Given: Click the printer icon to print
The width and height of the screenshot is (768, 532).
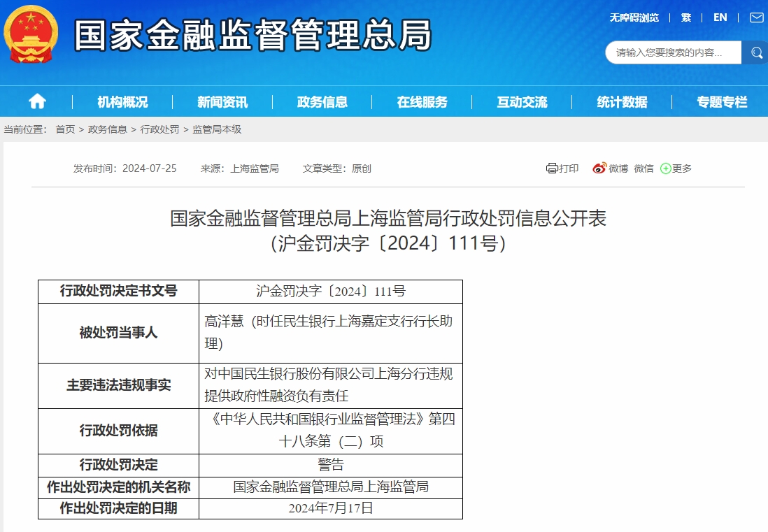Looking at the screenshot, I should pos(552,168).
